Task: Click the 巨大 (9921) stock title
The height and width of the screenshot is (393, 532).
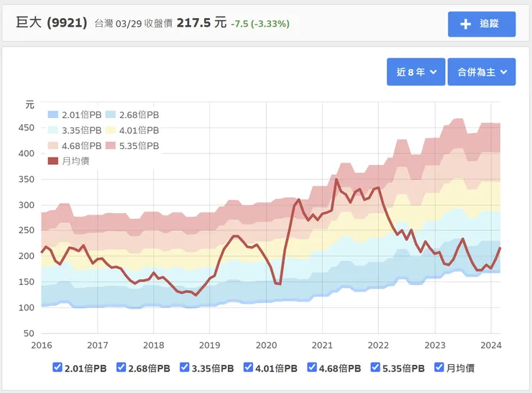Action: [x=52, y=22]
